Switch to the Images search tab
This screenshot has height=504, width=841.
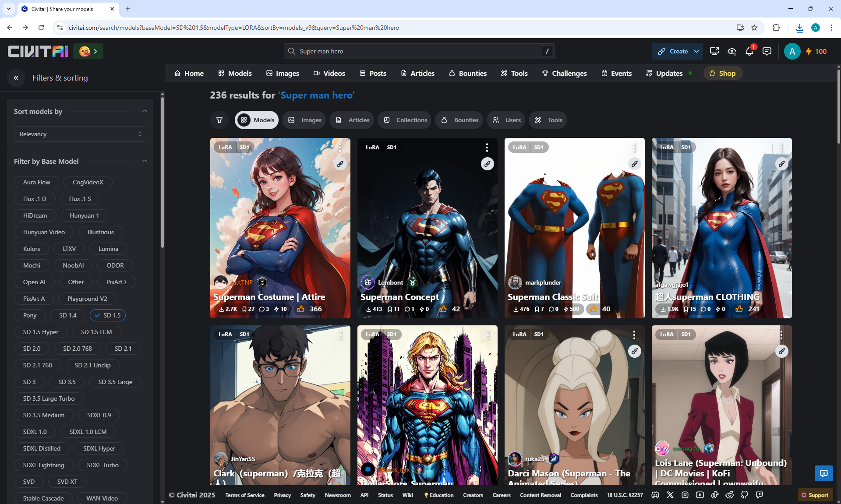[304, 120]
